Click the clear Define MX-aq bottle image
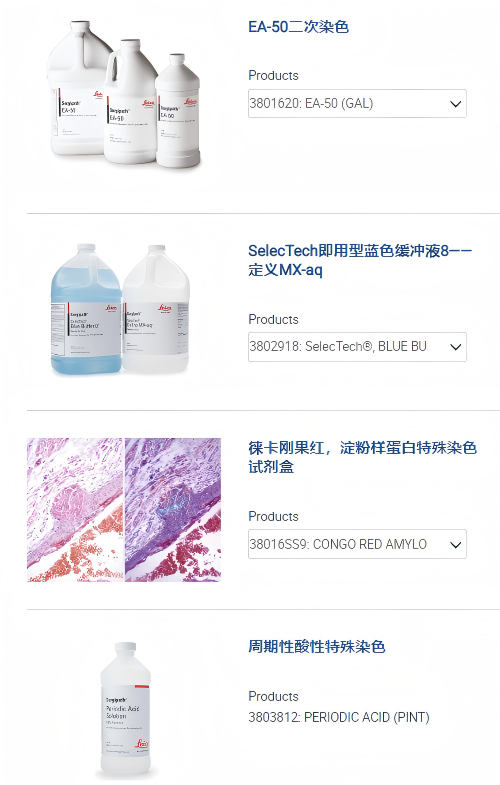 pos(156,309)
